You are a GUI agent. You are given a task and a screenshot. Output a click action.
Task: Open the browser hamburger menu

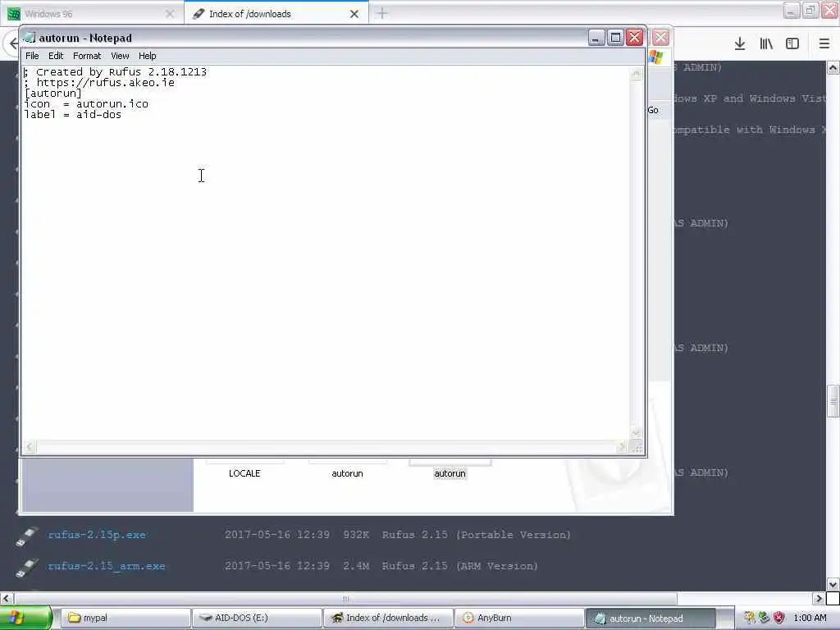824,44
